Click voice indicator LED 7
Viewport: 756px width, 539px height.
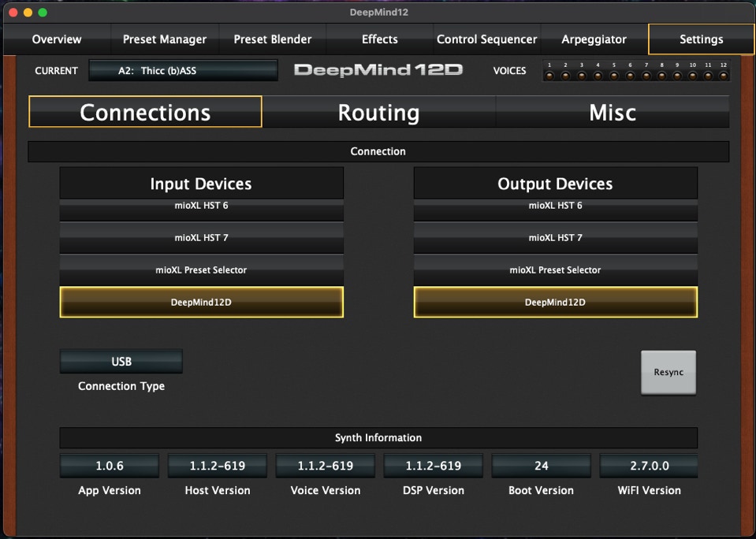pos(646,75)
